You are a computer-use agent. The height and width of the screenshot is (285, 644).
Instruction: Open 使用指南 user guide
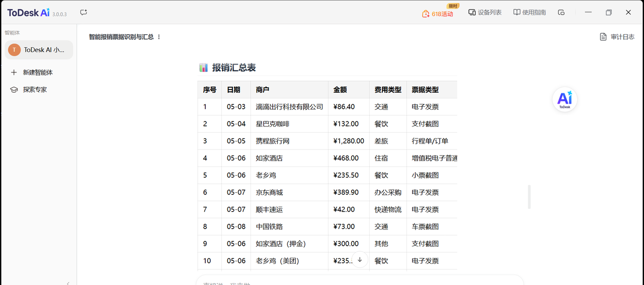529,13
